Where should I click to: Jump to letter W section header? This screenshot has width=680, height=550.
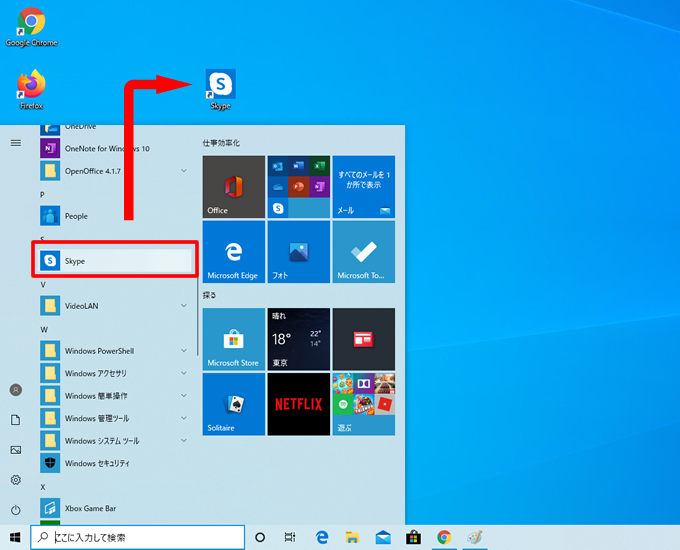44,330
